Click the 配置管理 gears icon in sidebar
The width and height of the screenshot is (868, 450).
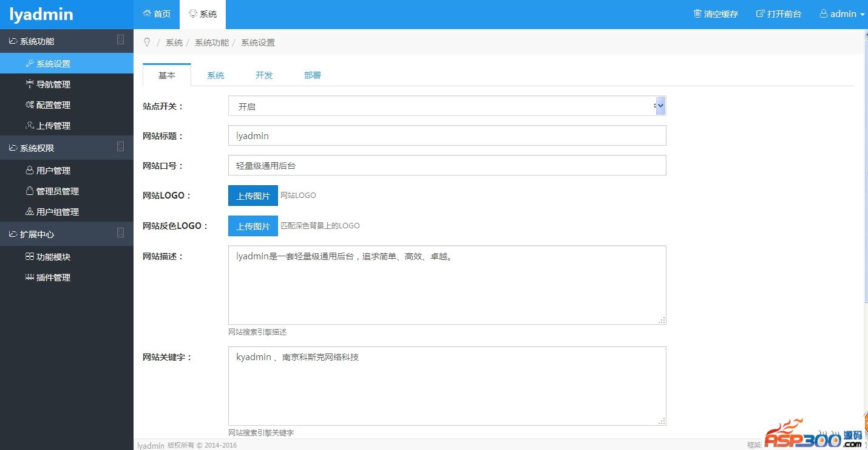click(x=29, y=105)
